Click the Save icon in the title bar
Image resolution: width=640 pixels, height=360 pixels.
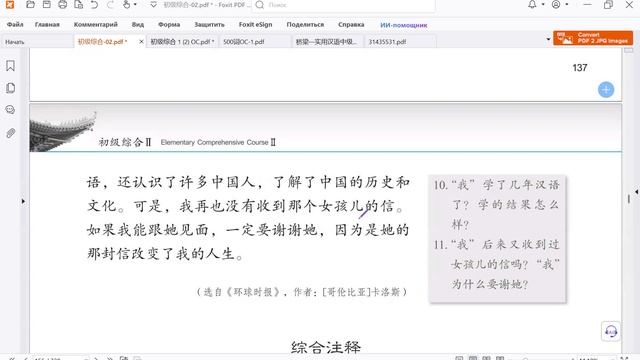pyautogui.click(x=47, y=4)
